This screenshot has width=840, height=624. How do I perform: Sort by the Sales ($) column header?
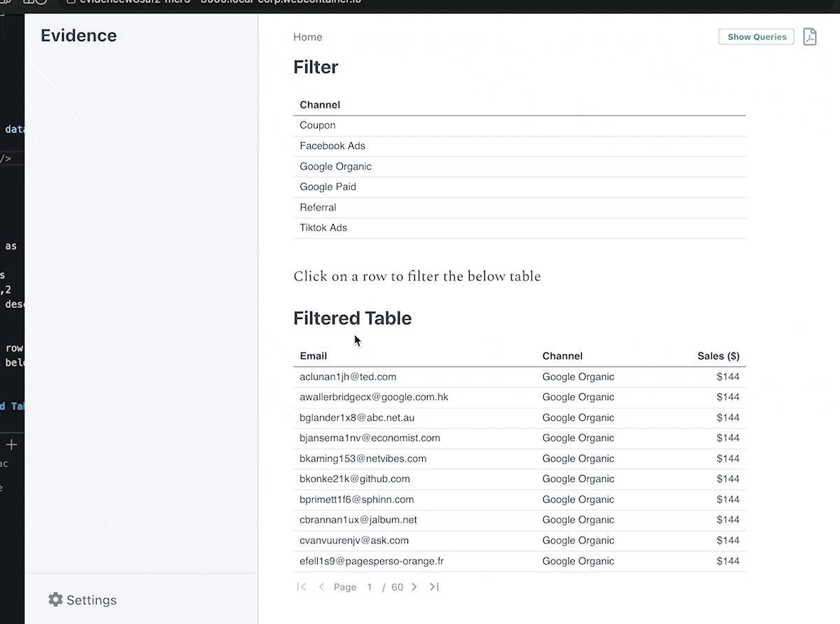tap(718, 355)
